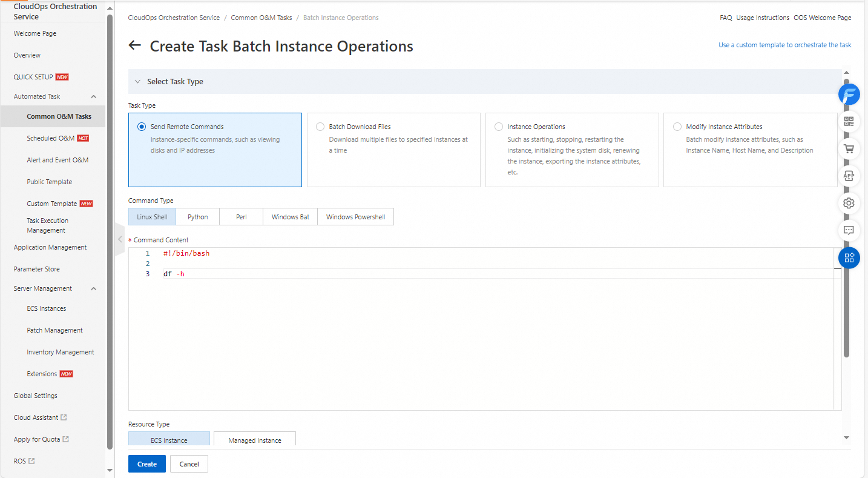Open Inventory Management in the sidebar
Image resolution: width=868 pixels, height=478 pixels.
(61, 352)
